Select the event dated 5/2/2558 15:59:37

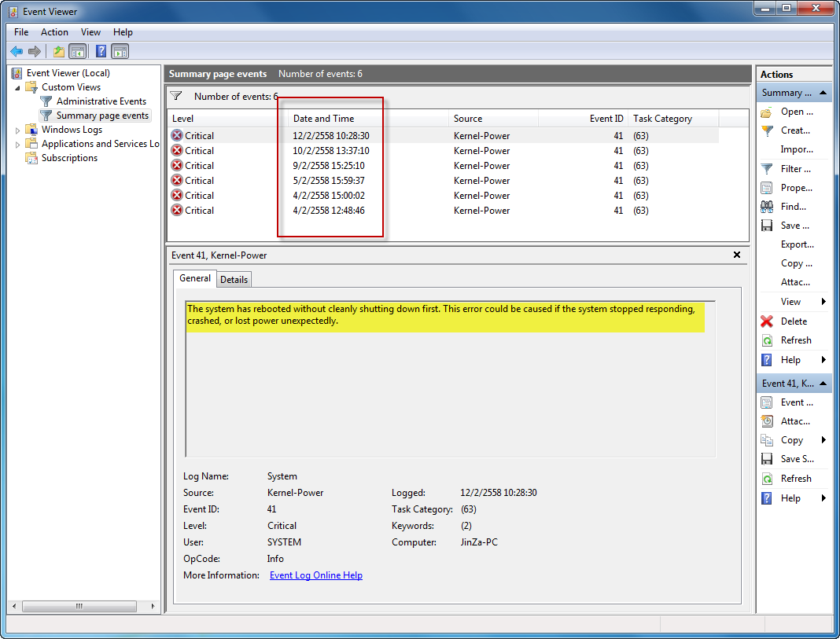click(443, 181)
